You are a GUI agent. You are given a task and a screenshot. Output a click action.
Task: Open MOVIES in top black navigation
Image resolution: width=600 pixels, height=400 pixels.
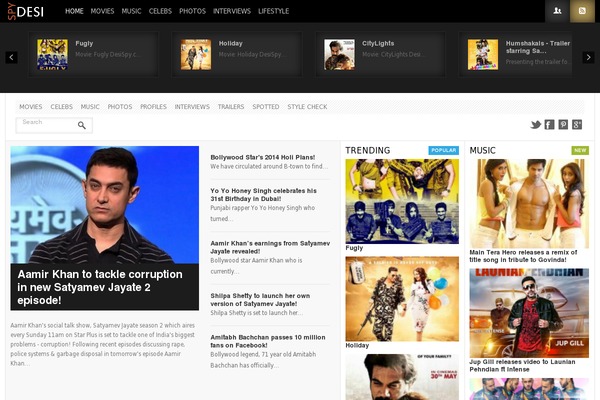tap(102, 11)
